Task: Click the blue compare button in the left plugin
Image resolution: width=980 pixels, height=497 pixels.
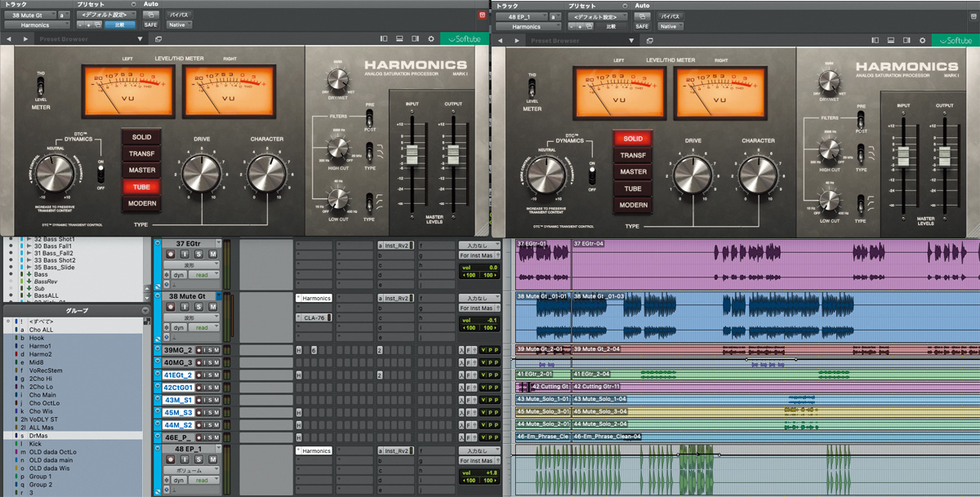Action: click(x=119, y=25)
